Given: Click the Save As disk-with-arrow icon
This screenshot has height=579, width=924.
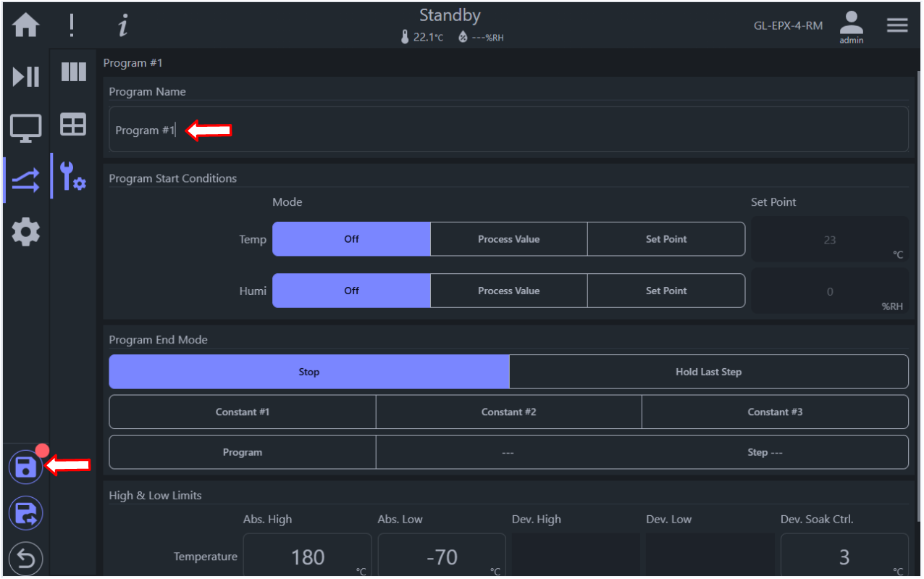Looking at the screenshot, I should 26,514.
